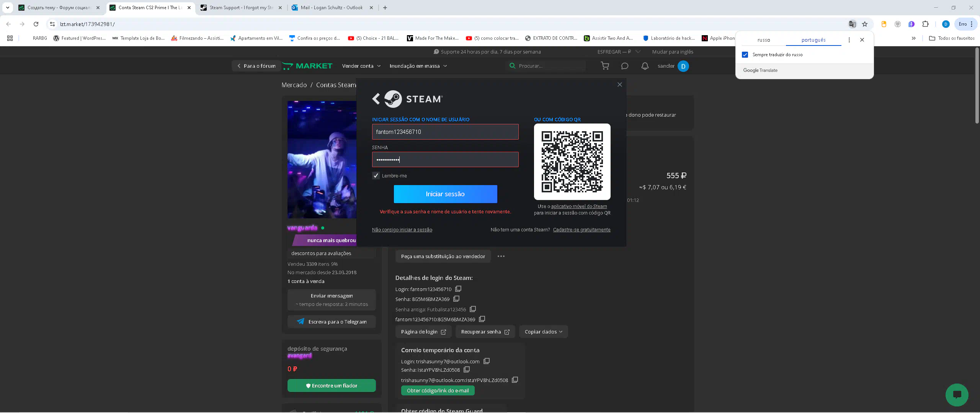Focus the Steam username input field
980x413 pixels.
tap(445, 132)
